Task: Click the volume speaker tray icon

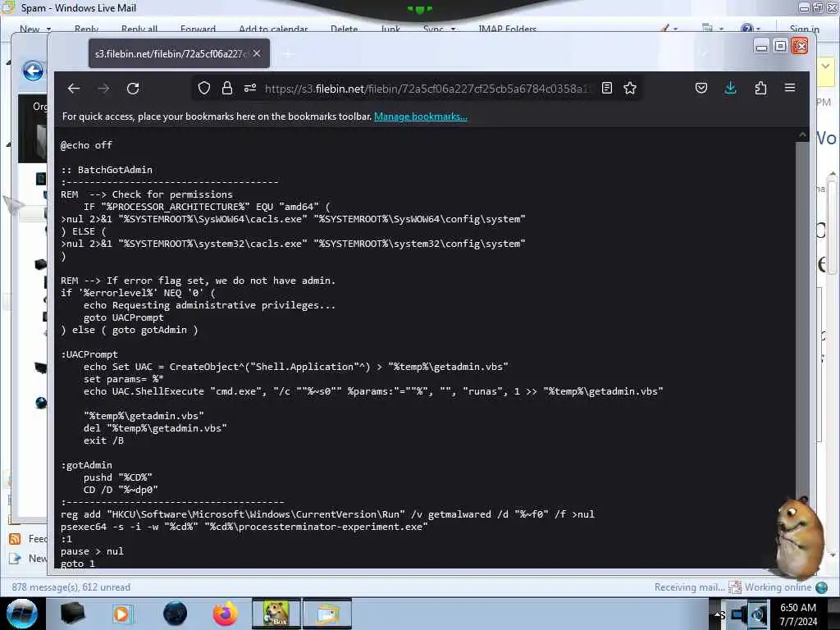Action: pos(757,614)
